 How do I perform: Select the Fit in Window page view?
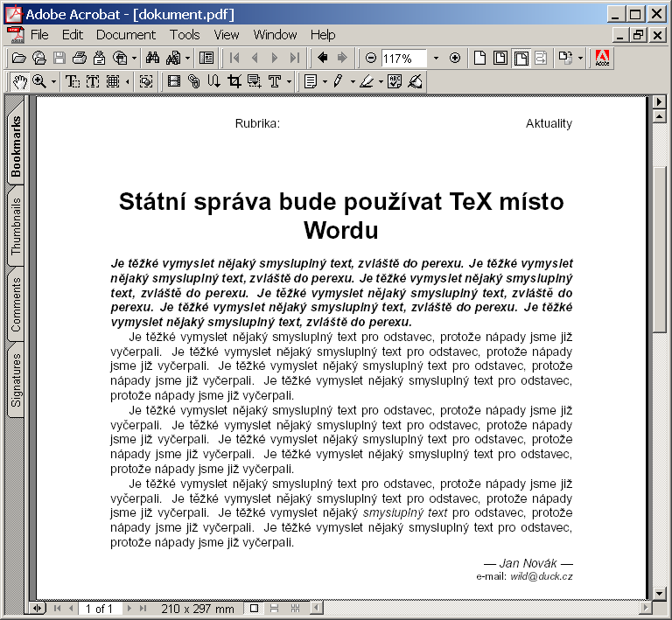pyautogui.click(x=500, y=58)
